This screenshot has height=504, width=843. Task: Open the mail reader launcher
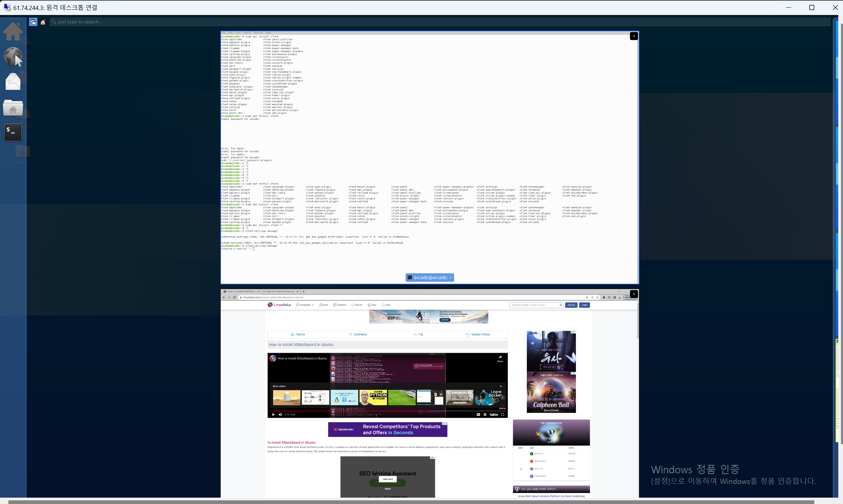(13, 82)
